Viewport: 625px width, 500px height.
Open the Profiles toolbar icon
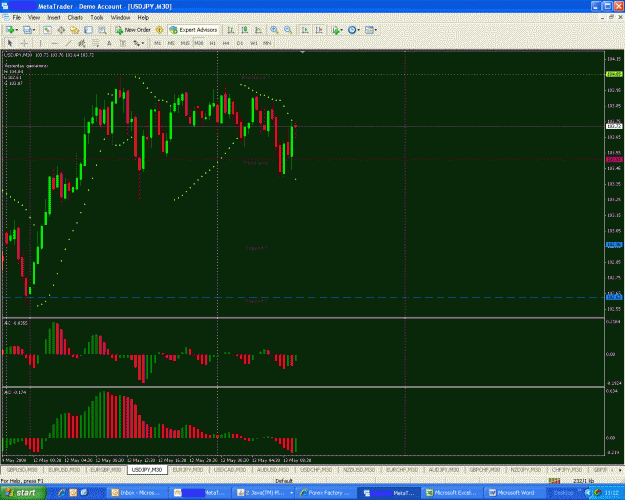click(27, 30)
